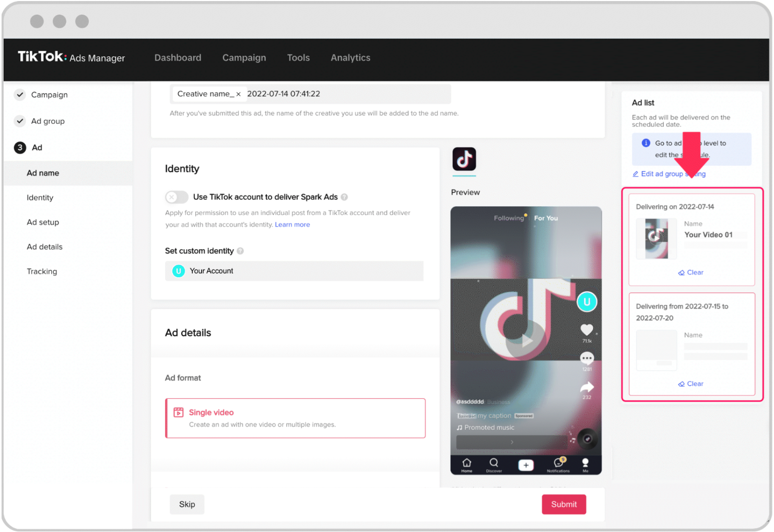
Task: Clear the ad delivering on 2022-07-14
Action: coord(690,273)
